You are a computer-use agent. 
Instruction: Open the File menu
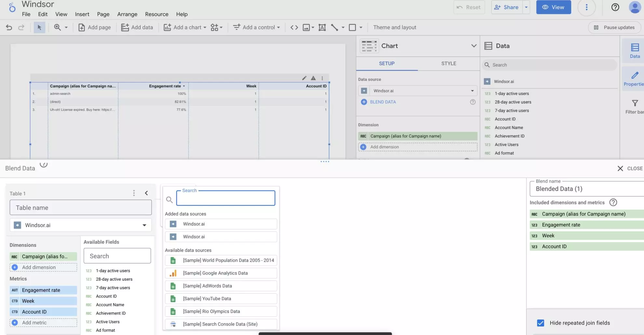(x=26, y=14)
